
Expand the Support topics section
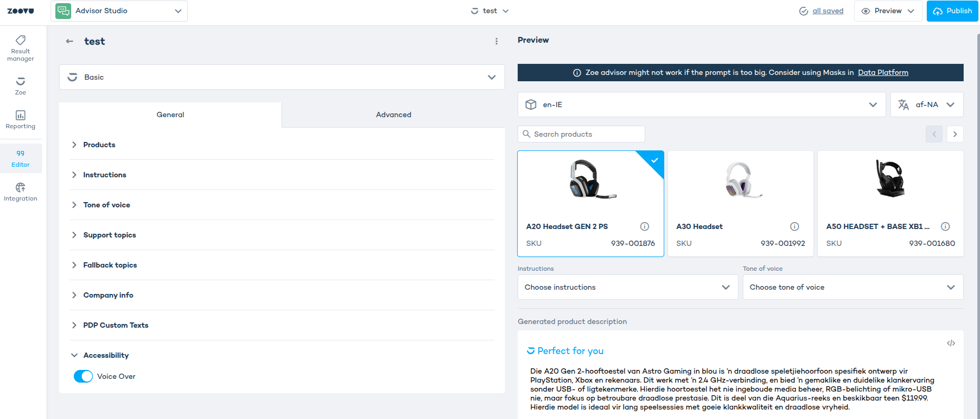[110, 235]
